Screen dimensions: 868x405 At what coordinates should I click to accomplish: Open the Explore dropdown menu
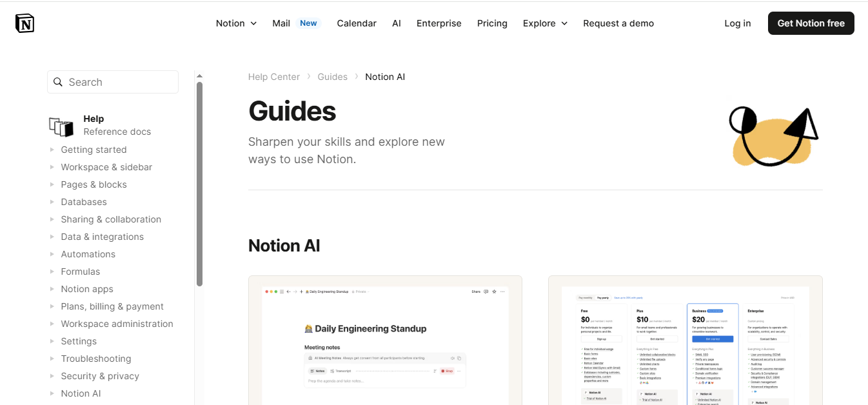(x=545, y=23)
